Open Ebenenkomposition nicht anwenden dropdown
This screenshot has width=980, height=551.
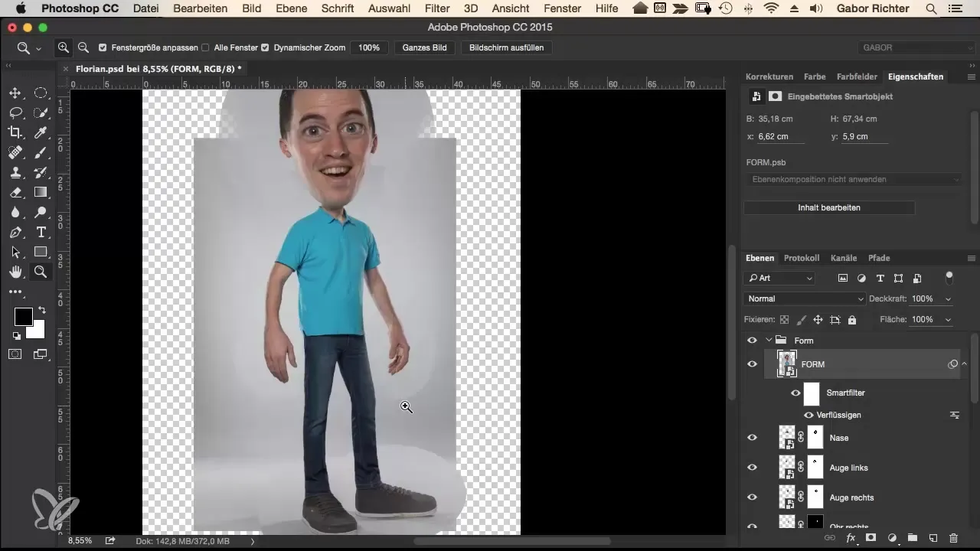[x=854, y=179]
